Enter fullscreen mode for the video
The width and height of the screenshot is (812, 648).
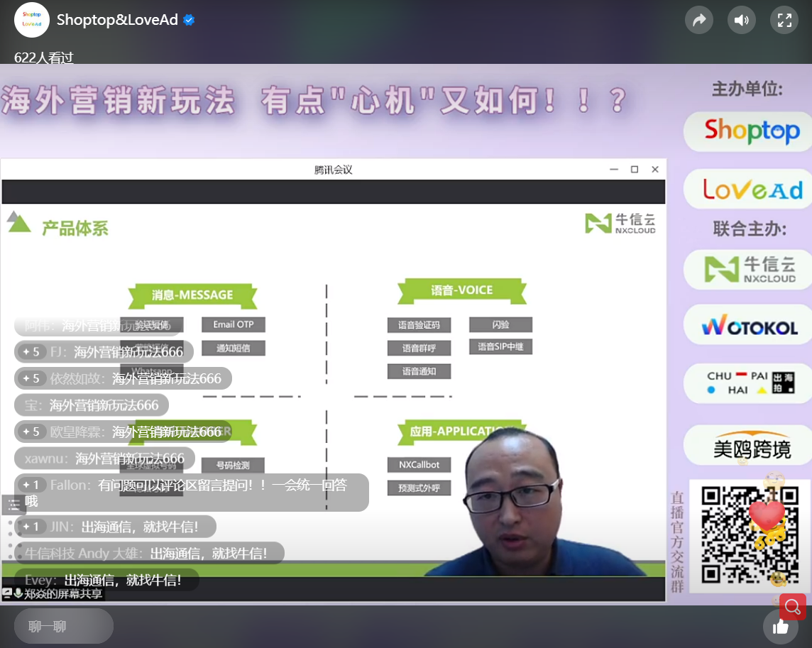[784, 20]
